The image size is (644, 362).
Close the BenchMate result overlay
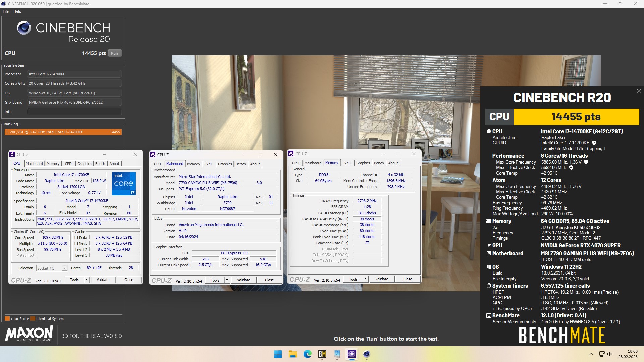[x=639, y=91]
